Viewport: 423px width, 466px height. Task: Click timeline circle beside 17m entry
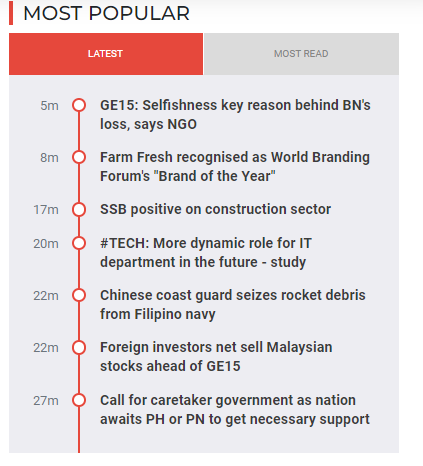click(x=79, y=210)
